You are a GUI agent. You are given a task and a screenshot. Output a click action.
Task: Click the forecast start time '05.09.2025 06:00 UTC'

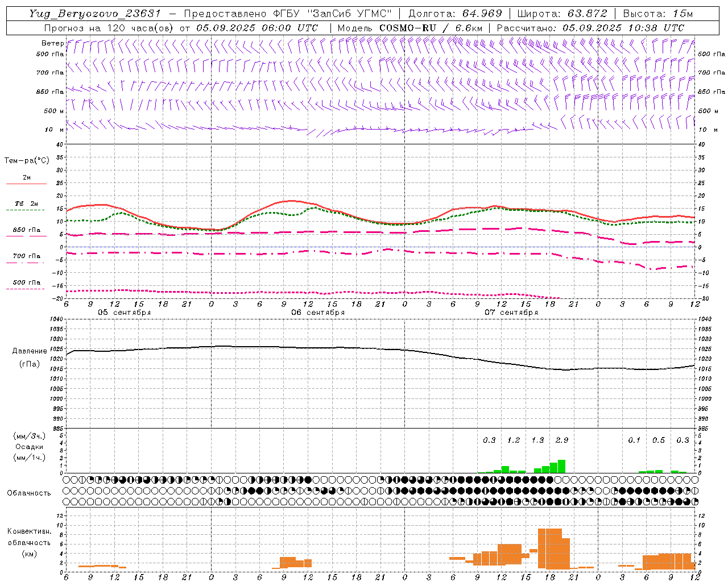click(x=257, y=28)
